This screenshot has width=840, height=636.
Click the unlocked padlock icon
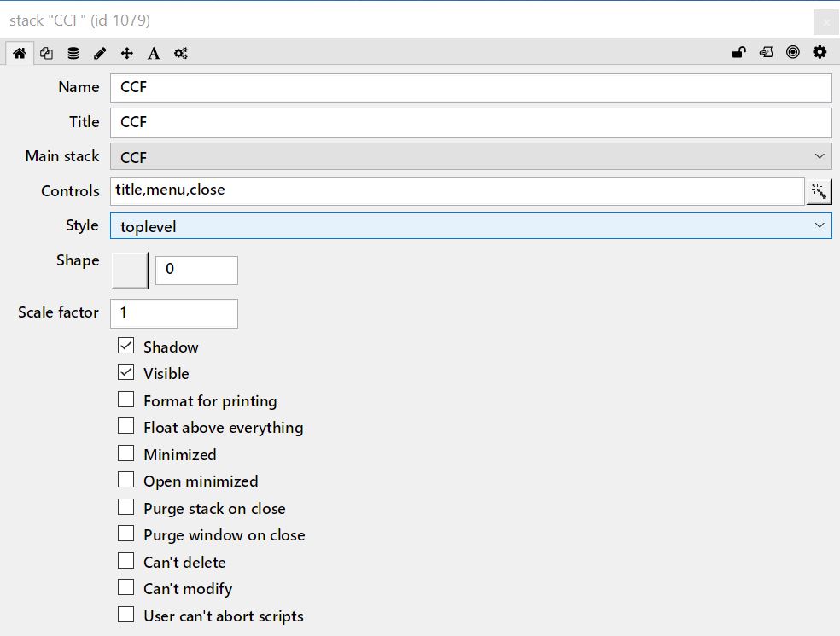click(739, 53)
